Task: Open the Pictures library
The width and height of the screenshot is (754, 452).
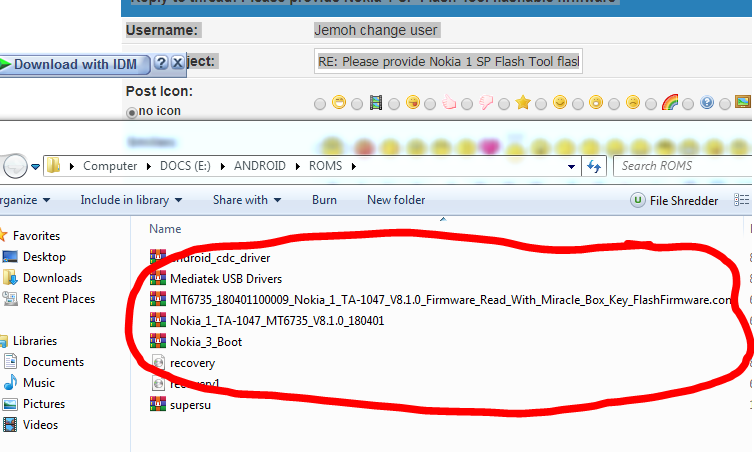Action: click(x=44, y=404)
